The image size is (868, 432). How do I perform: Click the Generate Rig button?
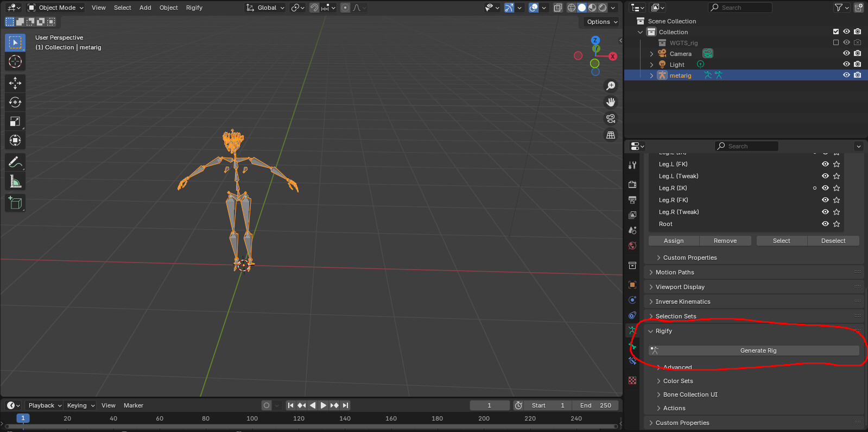[754, 350]
